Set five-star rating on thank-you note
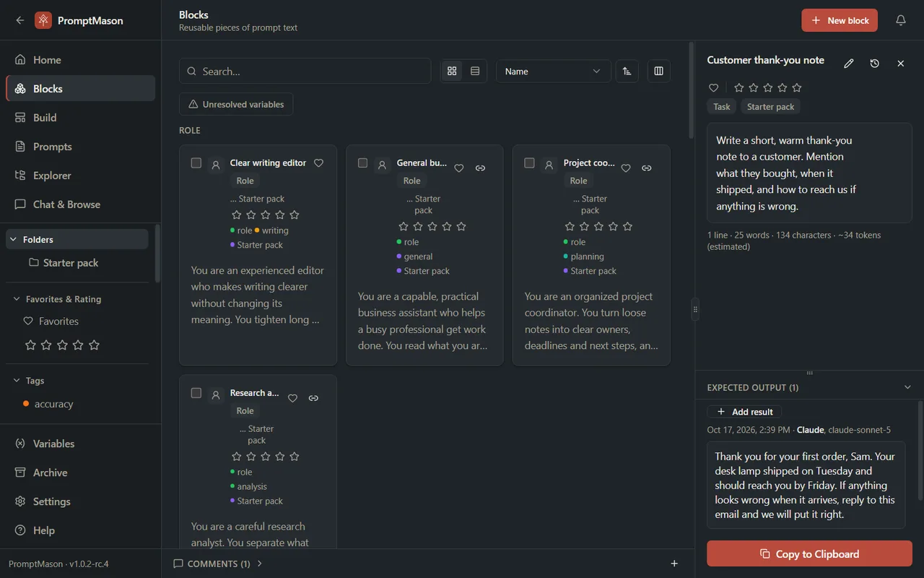Viewport: 924px width, 578px height. pos(797,87)
